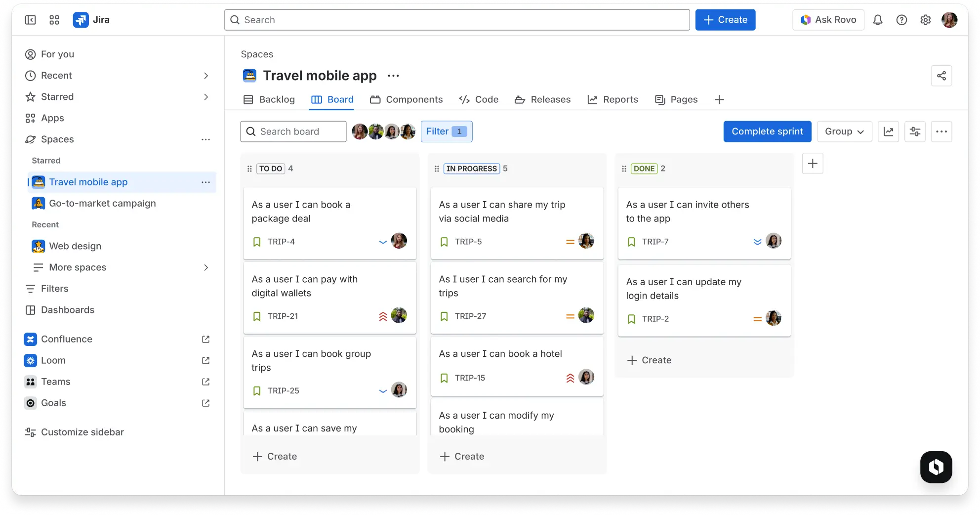Open the help question mark menu

point(901,20)
